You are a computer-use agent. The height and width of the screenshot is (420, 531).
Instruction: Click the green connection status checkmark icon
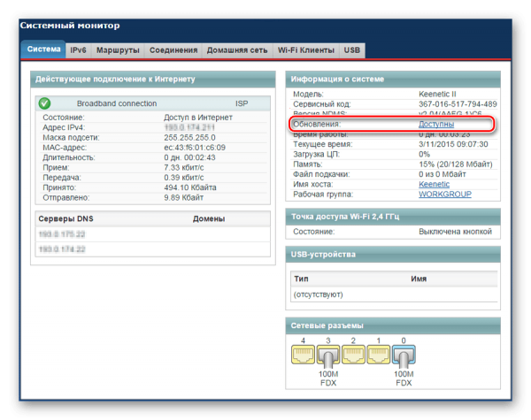[44, 103]
